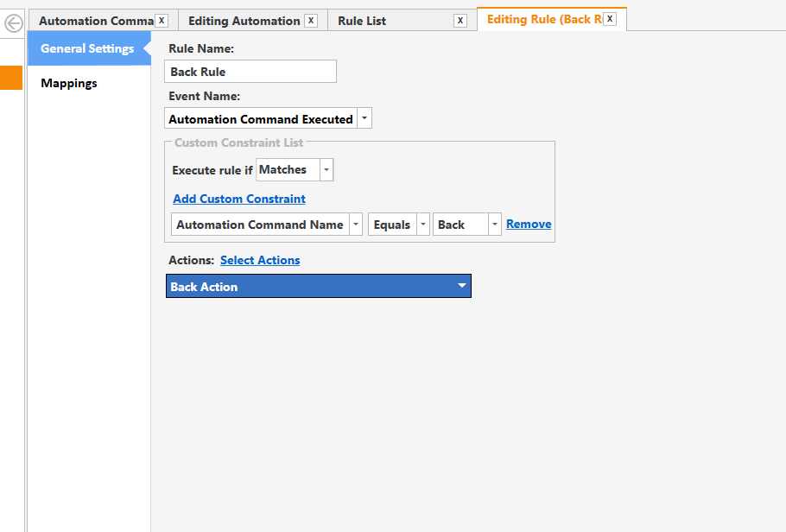Click inside the Rule Name field
The image size is (786, 532).
250,71
